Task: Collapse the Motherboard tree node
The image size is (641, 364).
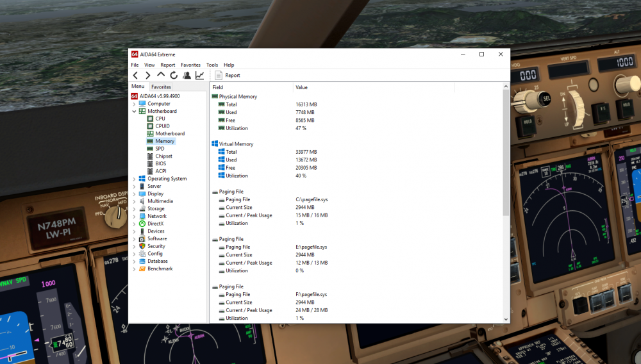Action: [x=134, y=111]
